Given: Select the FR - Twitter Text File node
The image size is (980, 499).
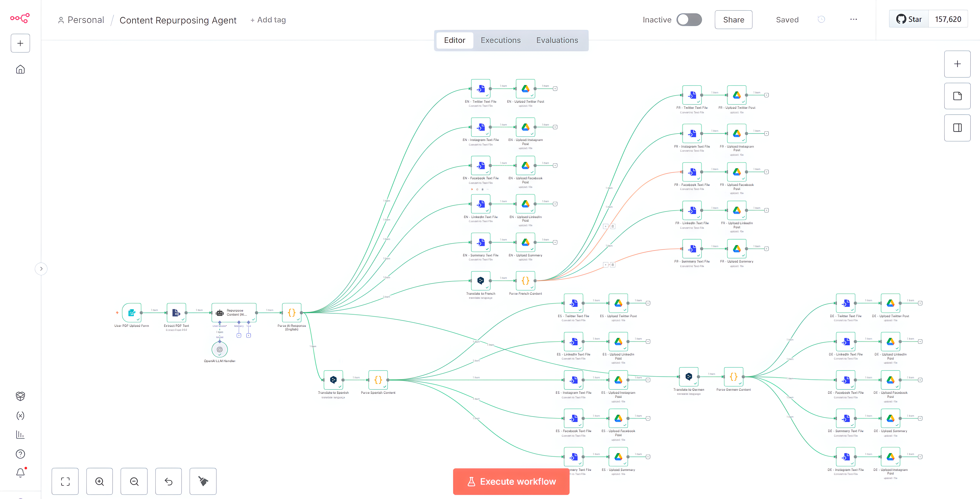Looking at the screenshot, I should [692, 95].
